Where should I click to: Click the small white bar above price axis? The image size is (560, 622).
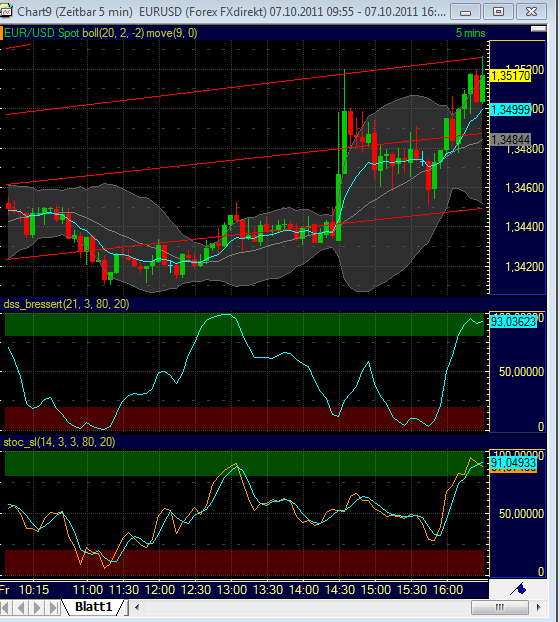pyautogui.click(x=538, y=29)
